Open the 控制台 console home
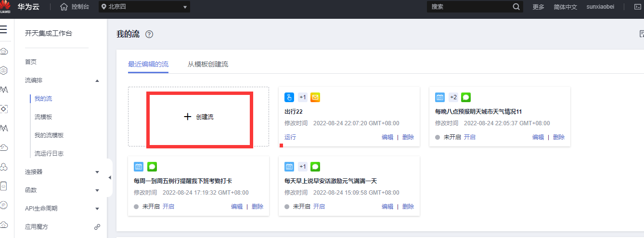The height and width of the screenshot is (238, 644). tap(75, 7)
